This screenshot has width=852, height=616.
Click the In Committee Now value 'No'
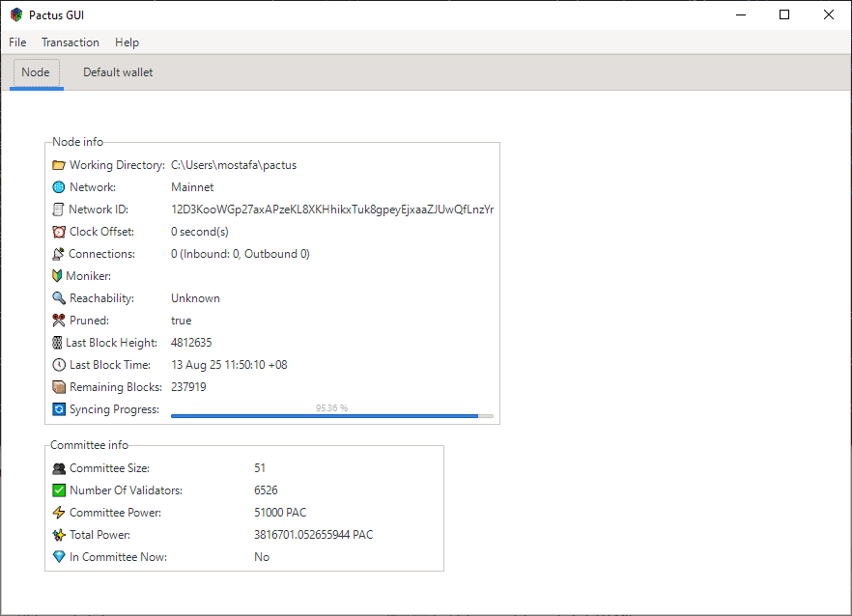pos(262,557)
